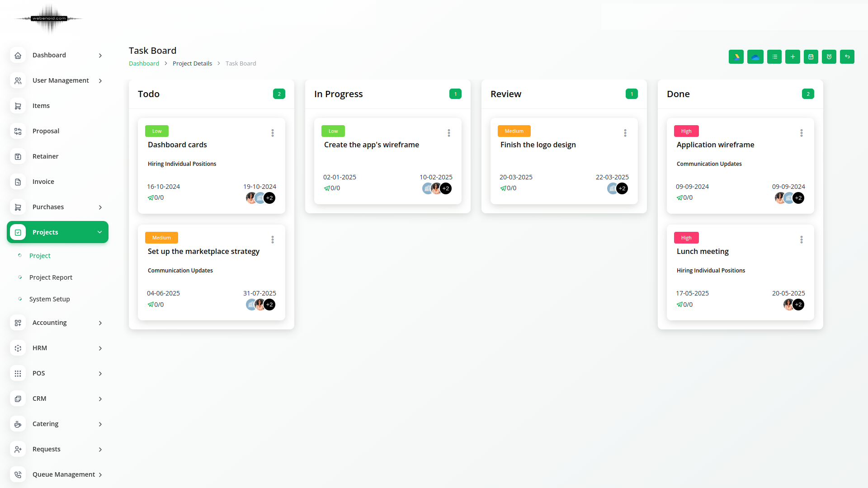868x488 pixels.
Task: Click the HRM icon in sidebar
Action: pos(18,348)
